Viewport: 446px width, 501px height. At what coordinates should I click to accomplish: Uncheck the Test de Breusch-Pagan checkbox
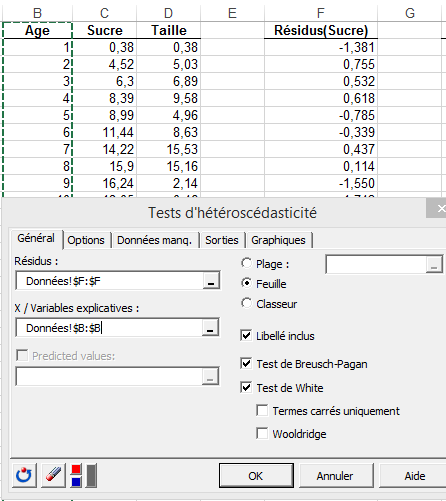pyautogui.click(x=246, y=363)
